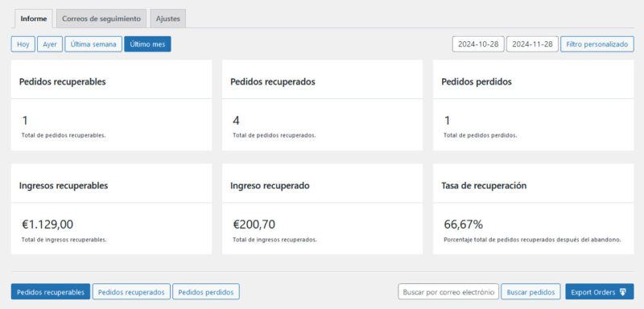644x309 pixels.
Task: Click the Buscar pedidos button
Action: pyautogui.click(x=530, y=292)
